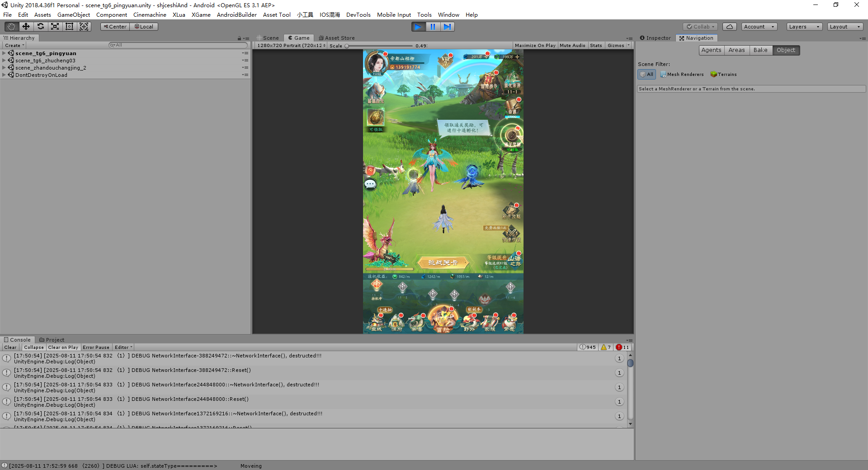The width and height of the screenshot is (868, 470).
Task: Open the DevTools menu
Action: [358, 15]
